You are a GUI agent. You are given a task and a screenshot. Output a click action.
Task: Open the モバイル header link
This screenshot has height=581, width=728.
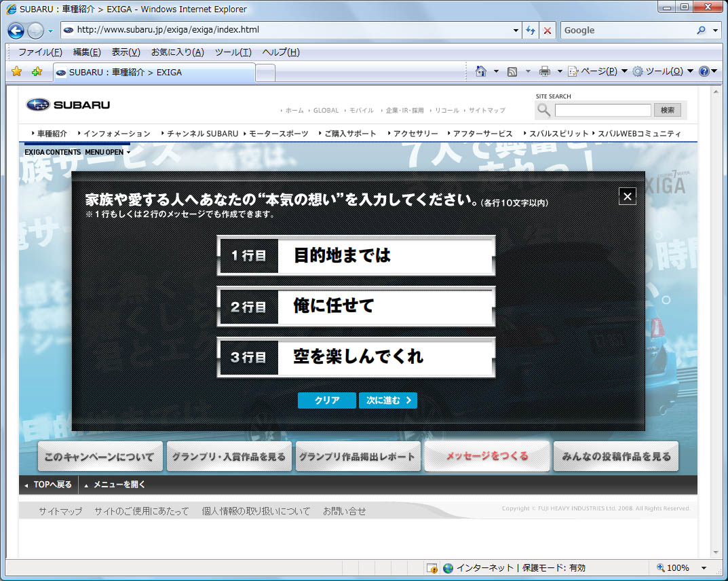tap(361, 111)
